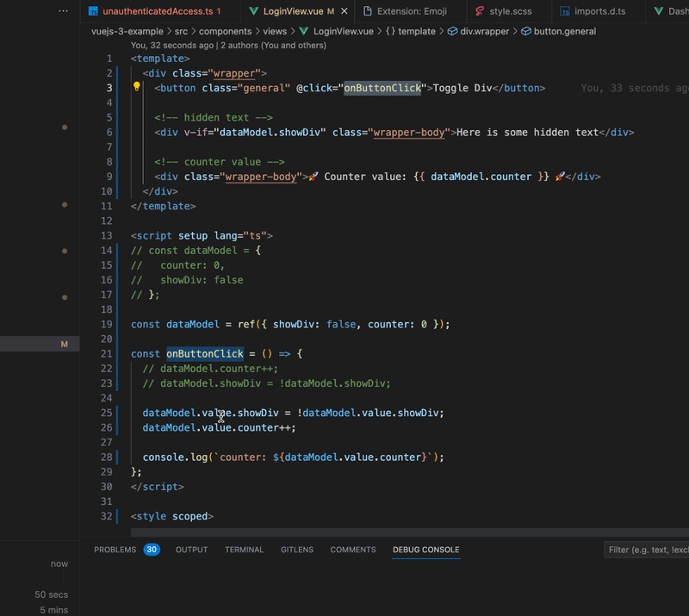Open the Extension: Emoji tab
The height and width of the screenshot is (616, 689).
click(411, 11)
